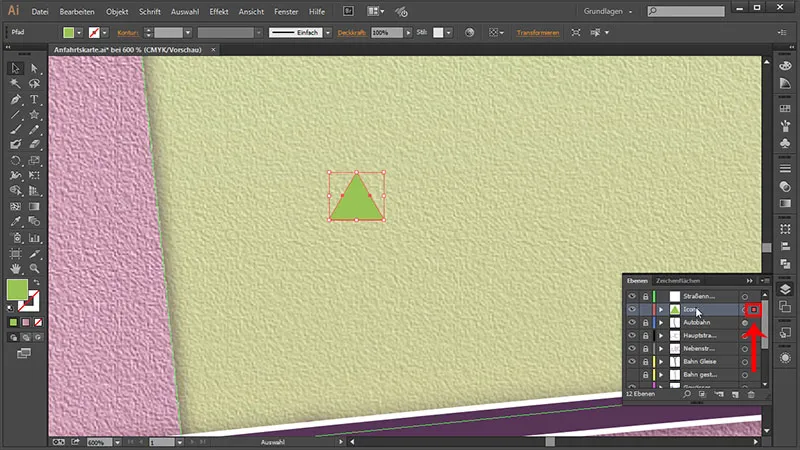Open the Effekt menu

click(219, 11)
